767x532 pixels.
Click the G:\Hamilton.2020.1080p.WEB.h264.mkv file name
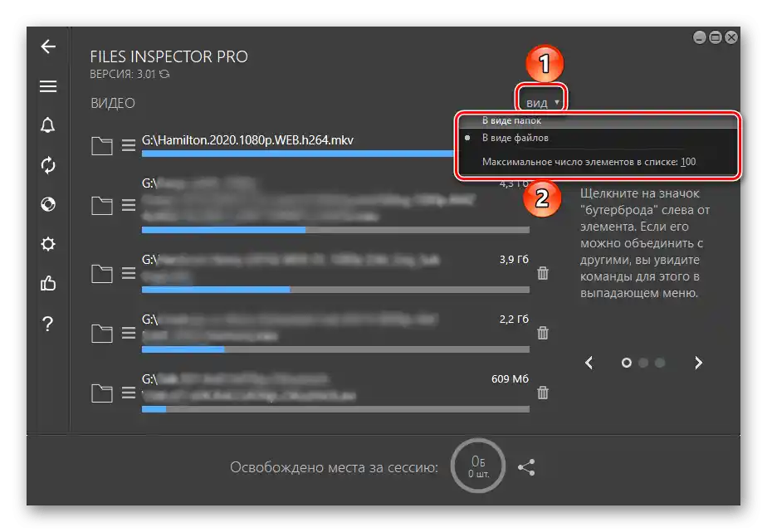coord(247,140)
